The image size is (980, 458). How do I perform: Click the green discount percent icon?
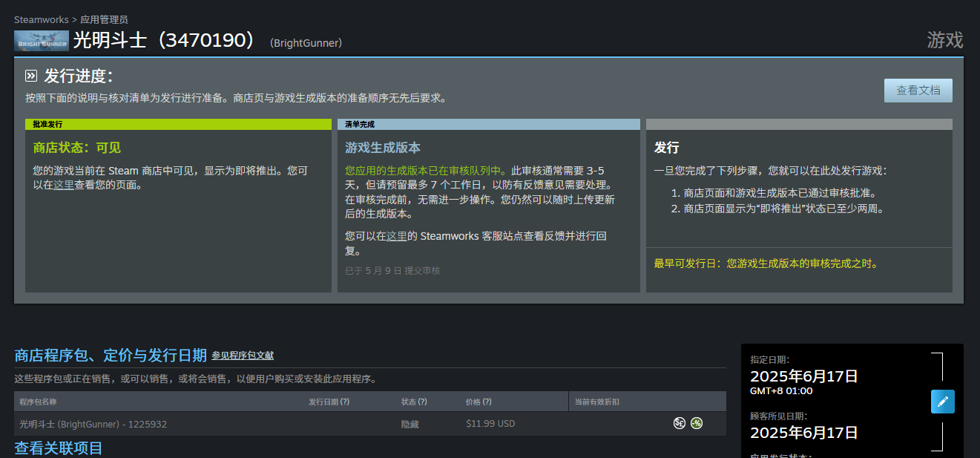coord(697,423)
